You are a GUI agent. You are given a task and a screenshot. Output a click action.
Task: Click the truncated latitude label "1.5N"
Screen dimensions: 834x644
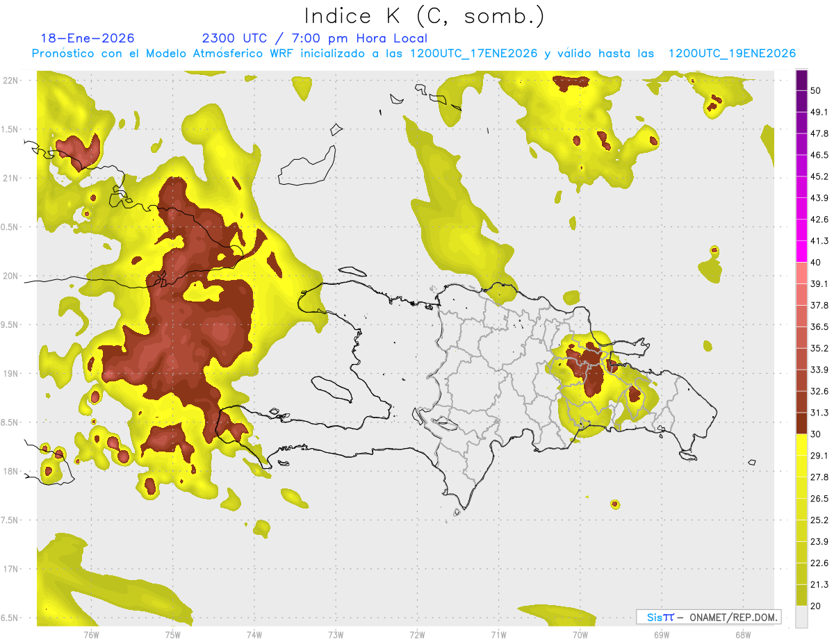10,130
